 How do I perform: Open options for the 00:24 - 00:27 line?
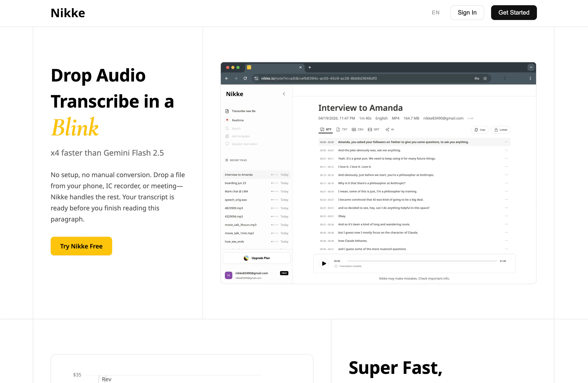pos(506,199)
